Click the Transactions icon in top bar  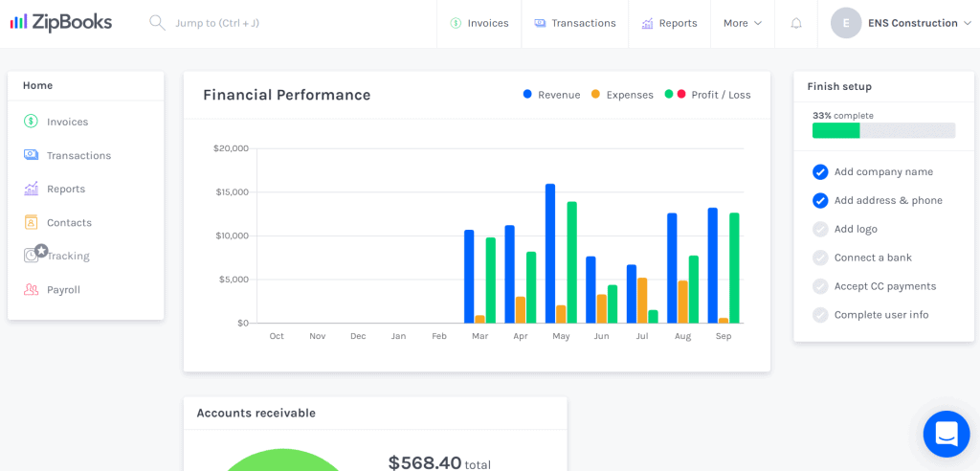(540, 23)
